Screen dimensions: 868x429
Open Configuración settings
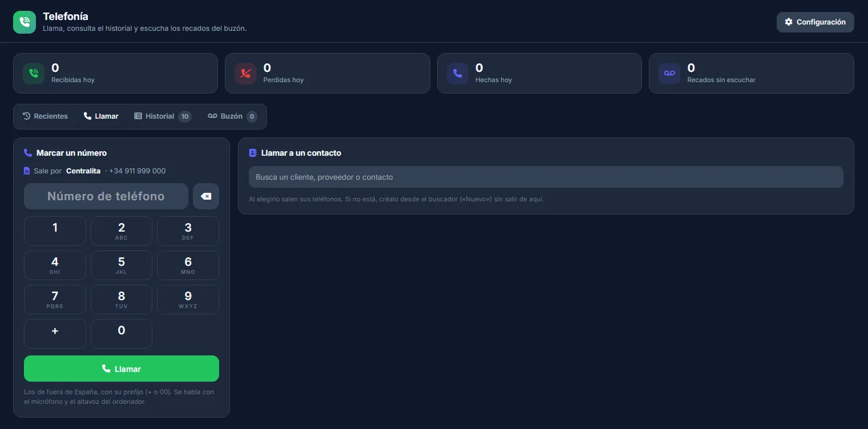[x=815, y=22]
